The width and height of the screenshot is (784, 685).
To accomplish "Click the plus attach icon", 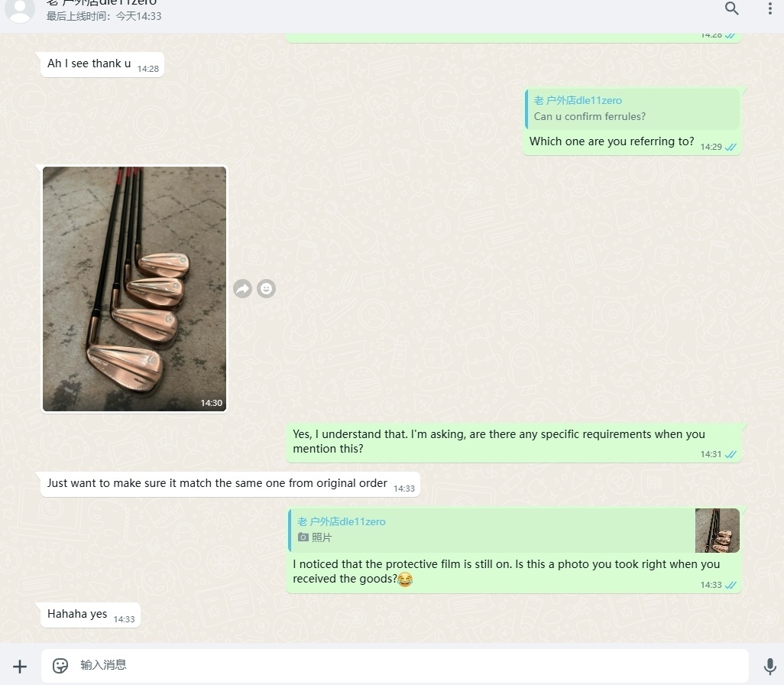I will [20, 666].
